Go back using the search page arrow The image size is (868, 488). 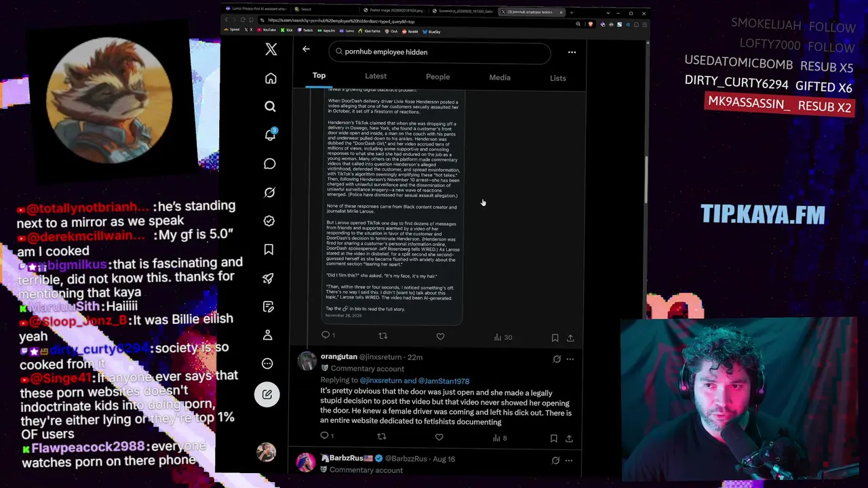point(306,49)
